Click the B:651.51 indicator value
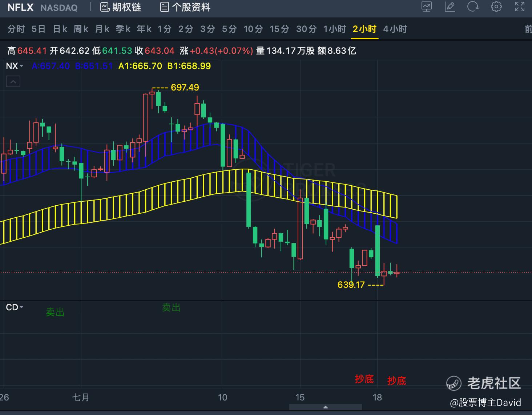532x415 pixels. coord(94,66)
